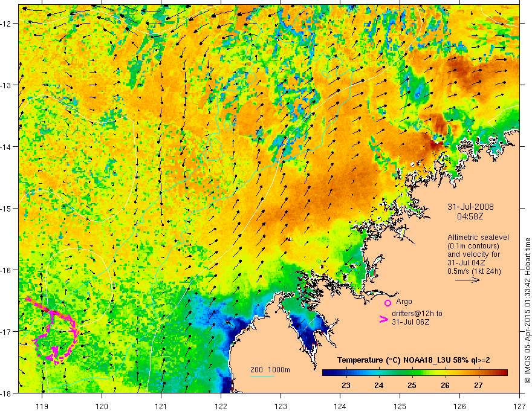532x411 pixels.
Task: Click the temperature color bar
Action: pos(415,372)
